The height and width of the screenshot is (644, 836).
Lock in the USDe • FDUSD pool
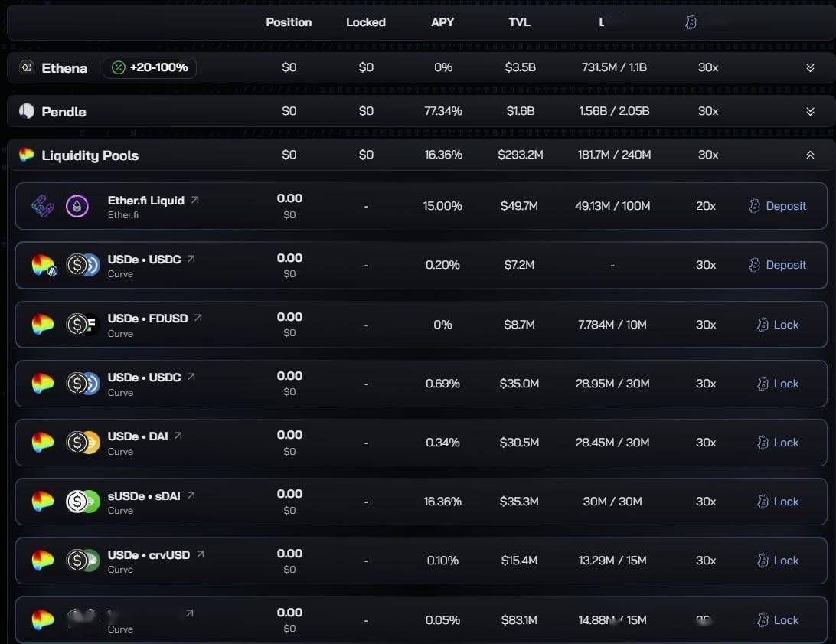778,325
